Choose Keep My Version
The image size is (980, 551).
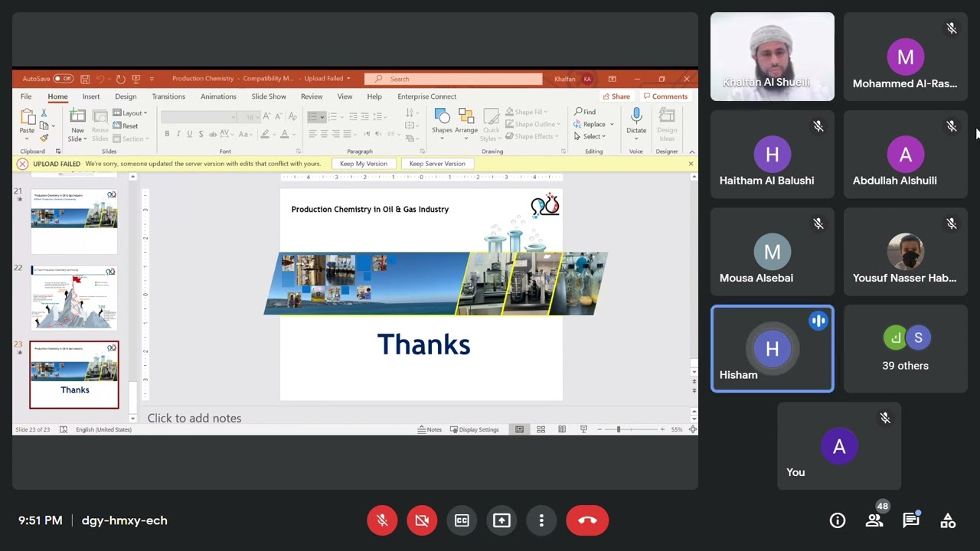coord(364,164)
